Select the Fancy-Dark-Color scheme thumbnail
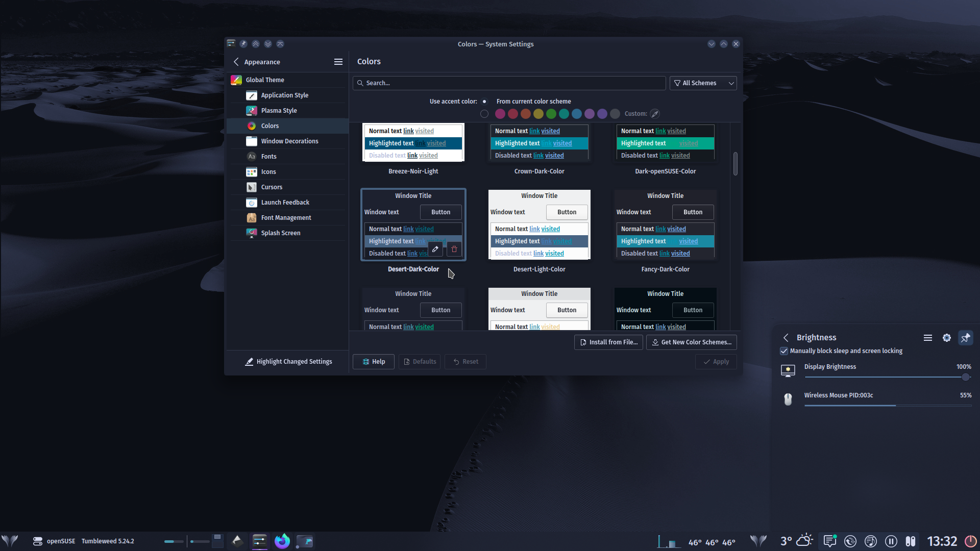The image size is (980, 551). [x=666, y=225]
